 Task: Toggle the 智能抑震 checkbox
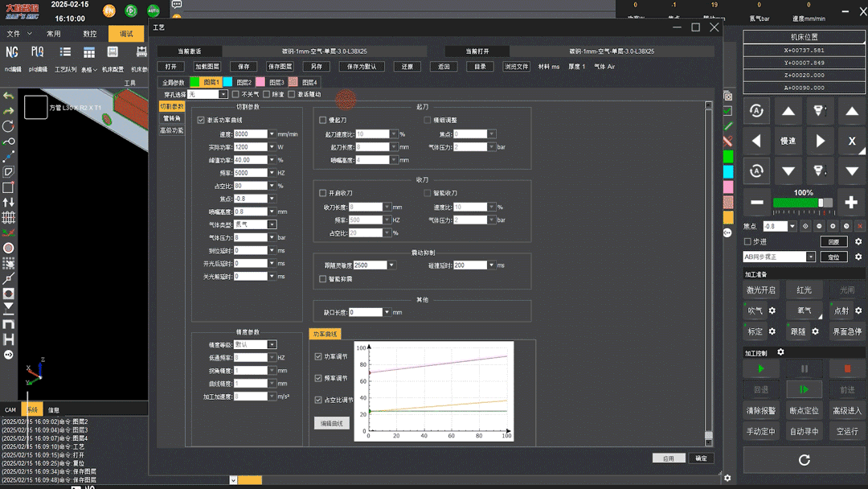pos(323,279)
